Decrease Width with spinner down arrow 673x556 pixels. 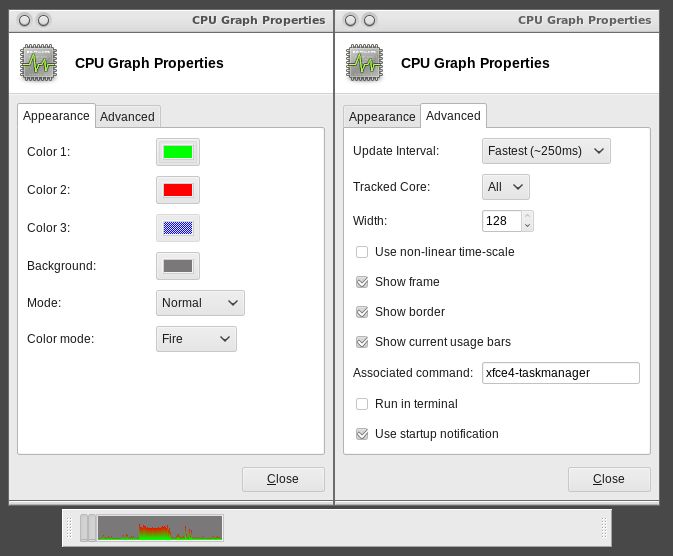(x=527, y=226)
